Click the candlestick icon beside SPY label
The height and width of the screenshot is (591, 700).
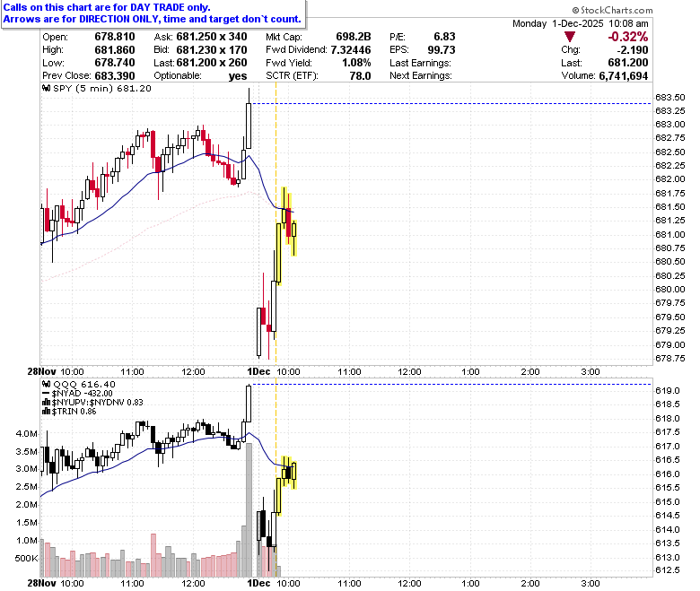click(x=47, y=88)
